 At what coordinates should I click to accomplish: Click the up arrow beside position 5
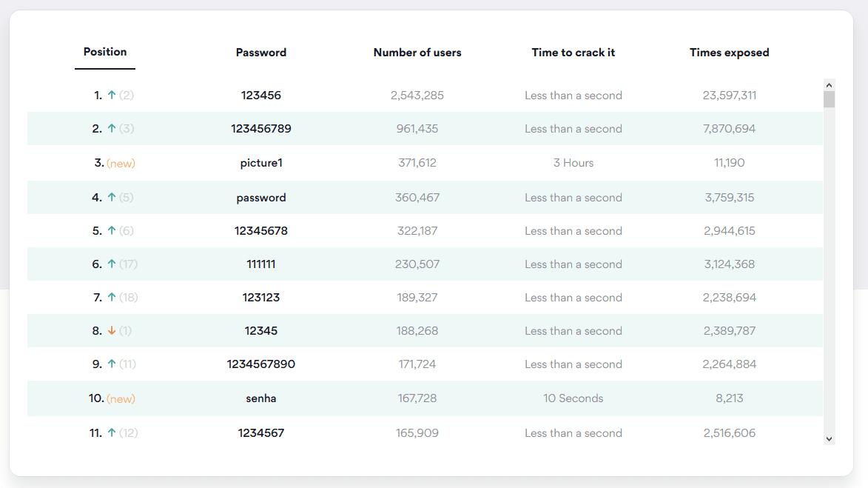click(112, 231)
